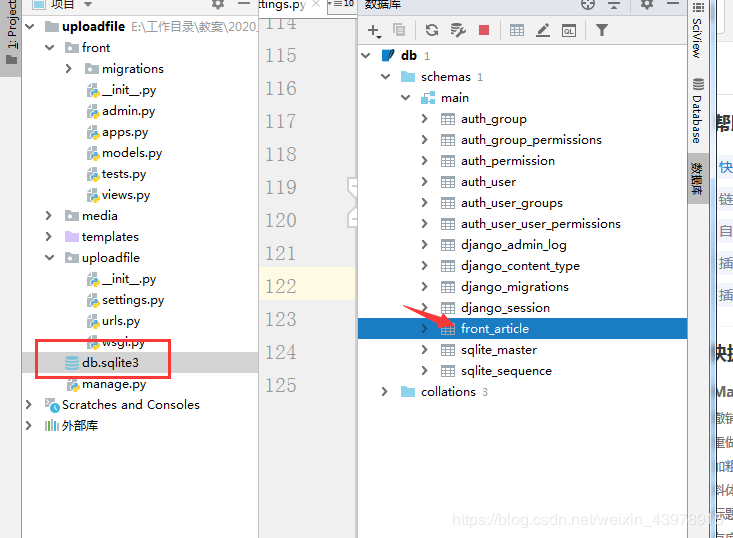
Task: Open the SciView side tab
Action: (697, 32)
